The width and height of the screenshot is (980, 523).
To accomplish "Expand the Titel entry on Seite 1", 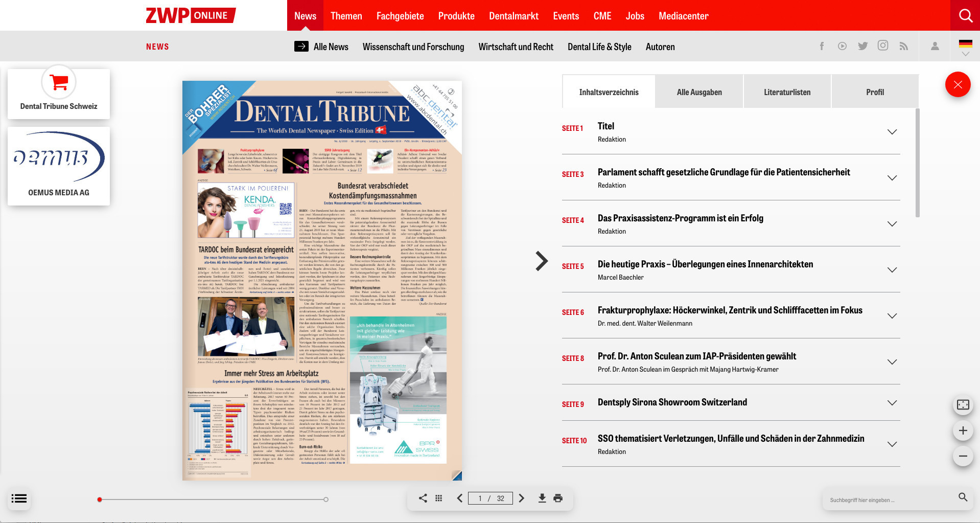I will click(892, 132).
